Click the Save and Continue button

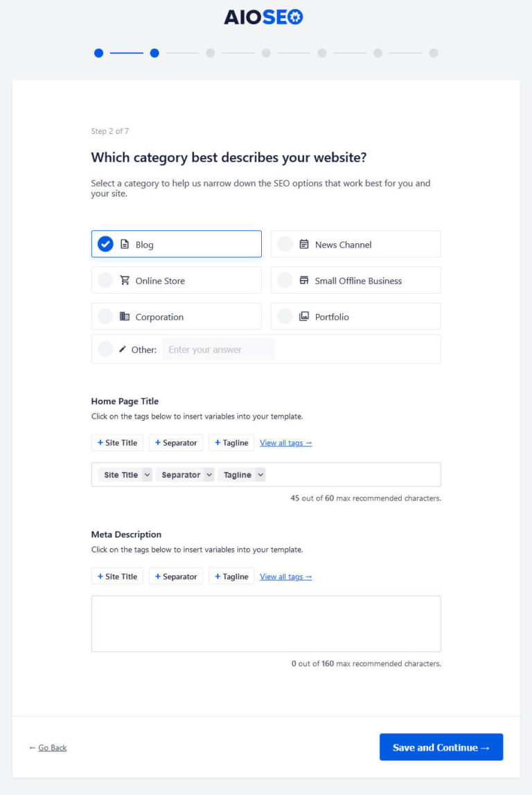[x=441, y=746]
